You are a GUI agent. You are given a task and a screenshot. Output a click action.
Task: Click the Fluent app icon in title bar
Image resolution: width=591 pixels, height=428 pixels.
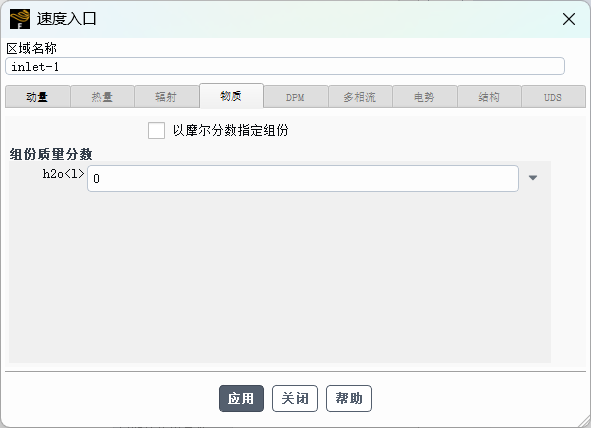(20, 19)
